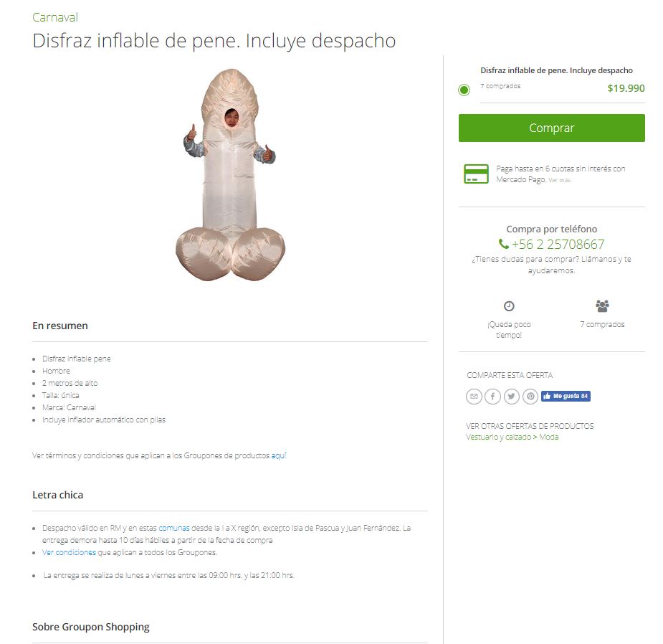Open the Ver condiciones link

tap(69, 553)
